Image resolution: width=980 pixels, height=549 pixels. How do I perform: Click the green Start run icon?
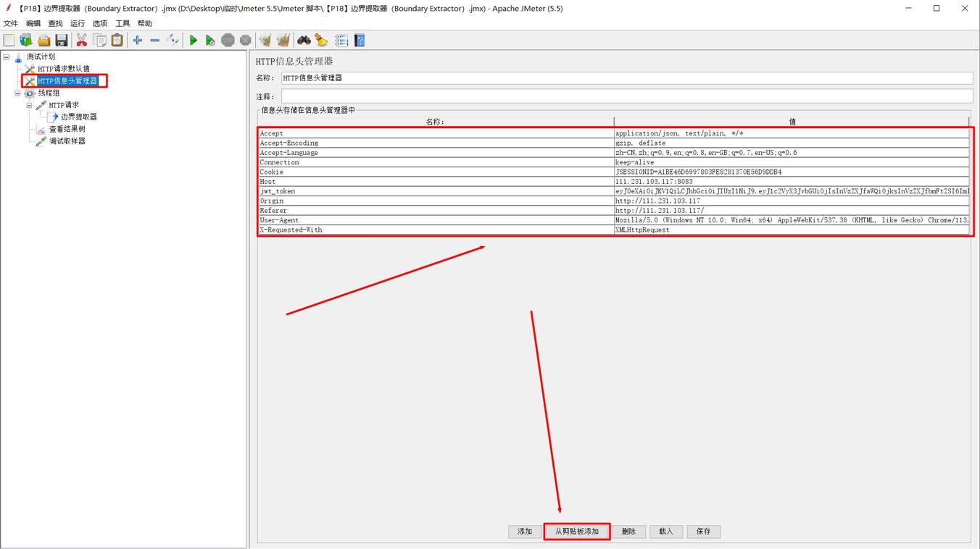[x=194, y=41]
